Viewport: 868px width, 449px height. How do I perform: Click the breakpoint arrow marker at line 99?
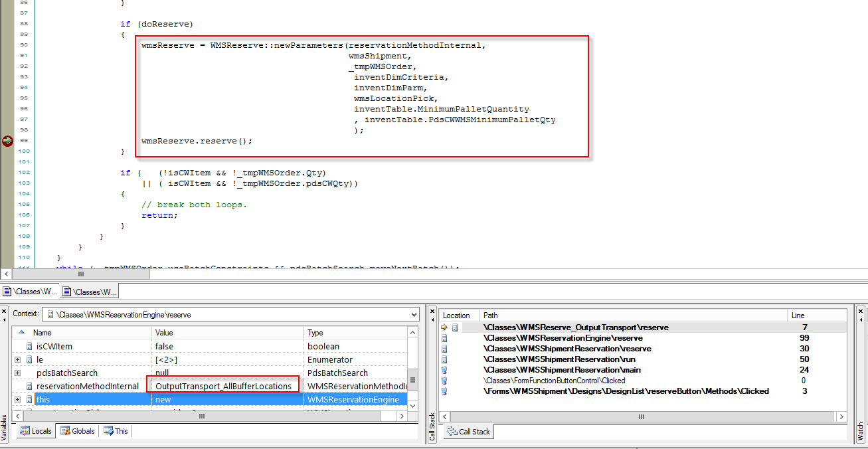7,141
